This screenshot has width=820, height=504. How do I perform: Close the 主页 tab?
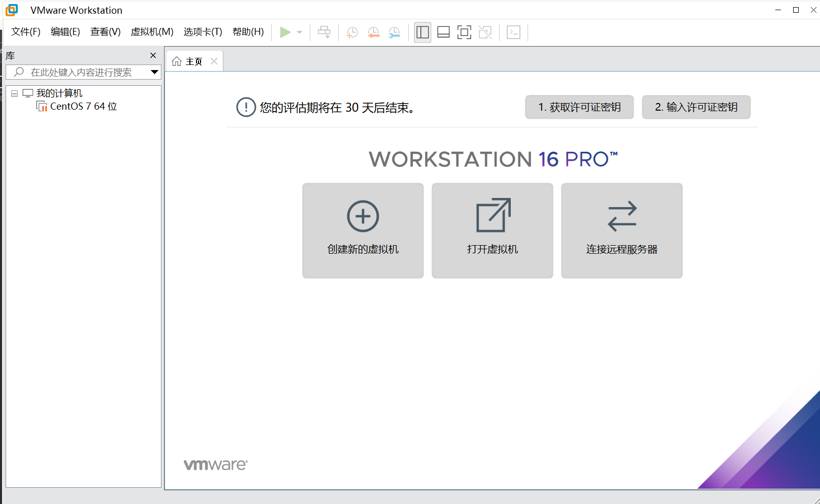point(214,61)
